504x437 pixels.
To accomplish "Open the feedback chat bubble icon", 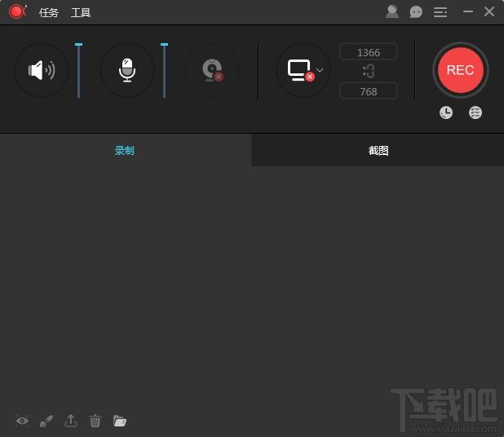I will tap(416, 12).
